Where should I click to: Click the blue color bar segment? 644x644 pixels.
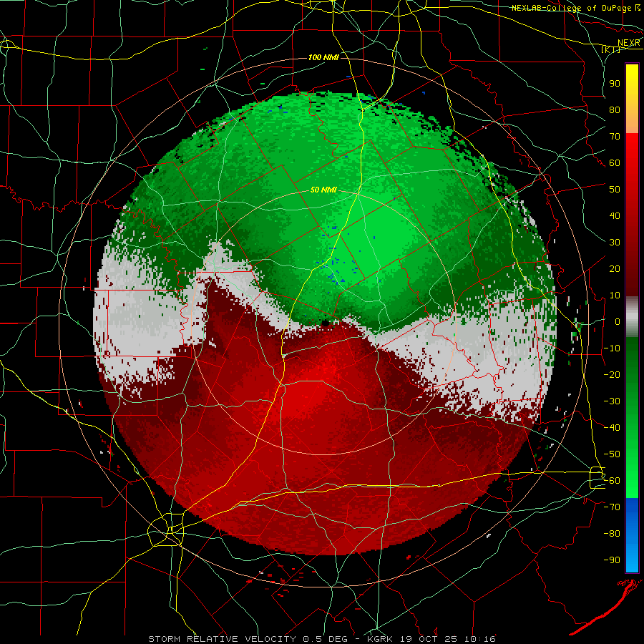click(x=632, y=535)
